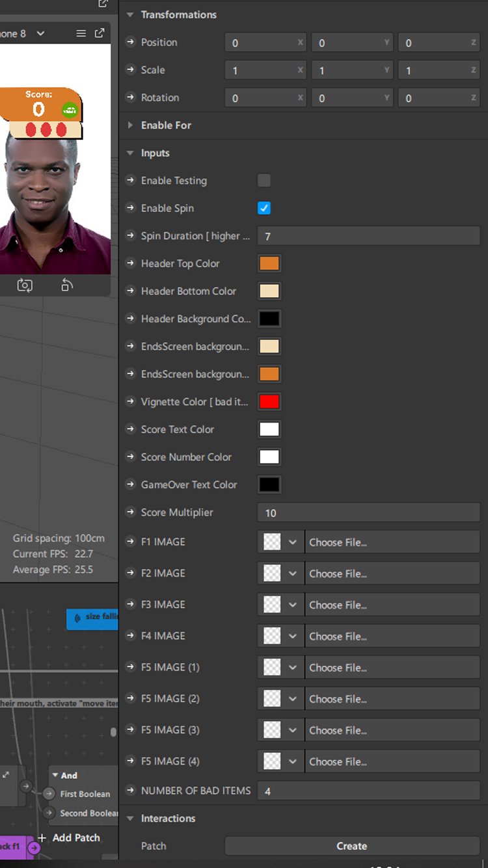Click the rotate device icon below preview
The height and width of the screenshot is (868, 488).
(67, 285)
